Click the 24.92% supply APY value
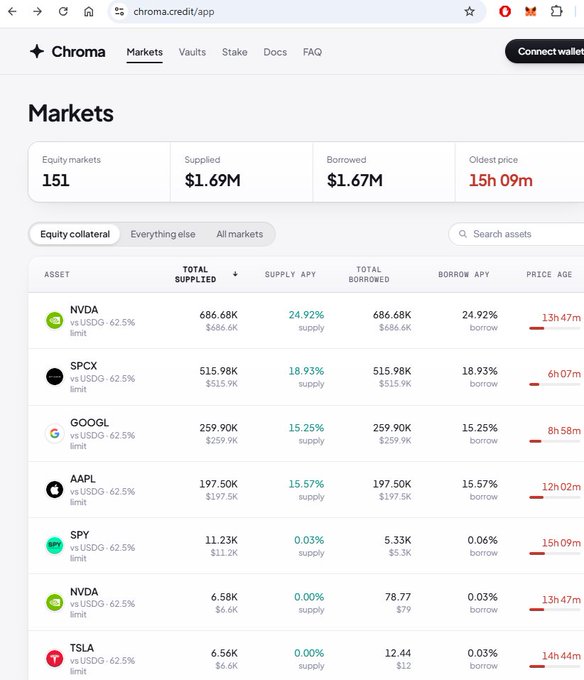This screenshot has width=584, height=680. pyautogui.click(x=306, y=315)
